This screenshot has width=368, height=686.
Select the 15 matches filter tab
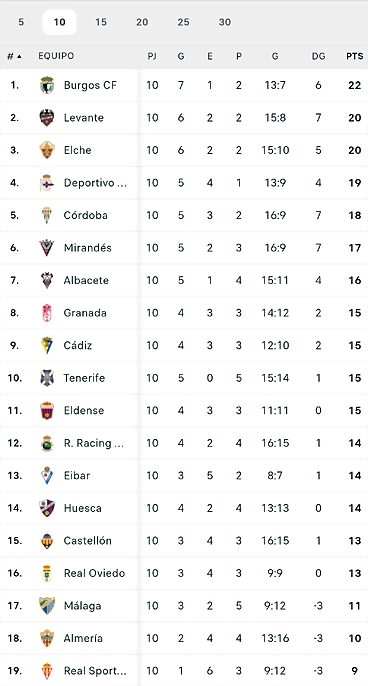[101, 22]
